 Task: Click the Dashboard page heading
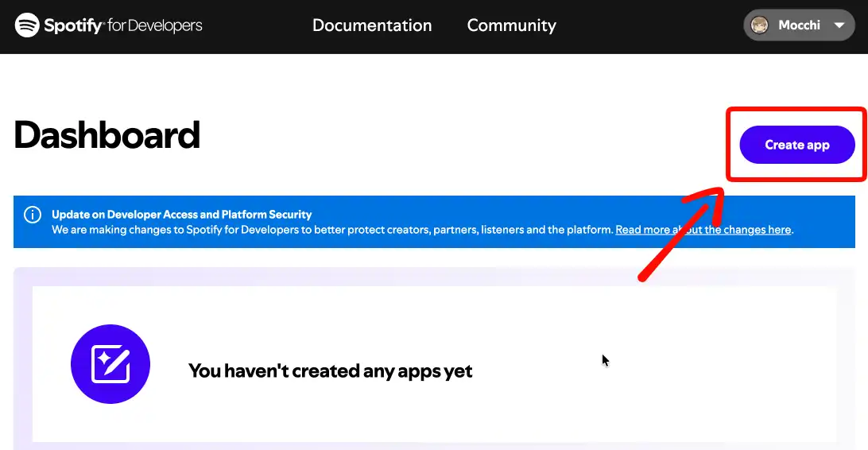pos(107,135)
